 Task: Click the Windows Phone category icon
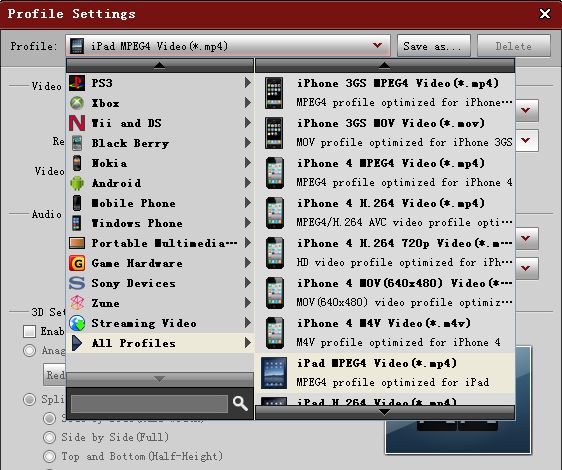(x=76, y=223)
